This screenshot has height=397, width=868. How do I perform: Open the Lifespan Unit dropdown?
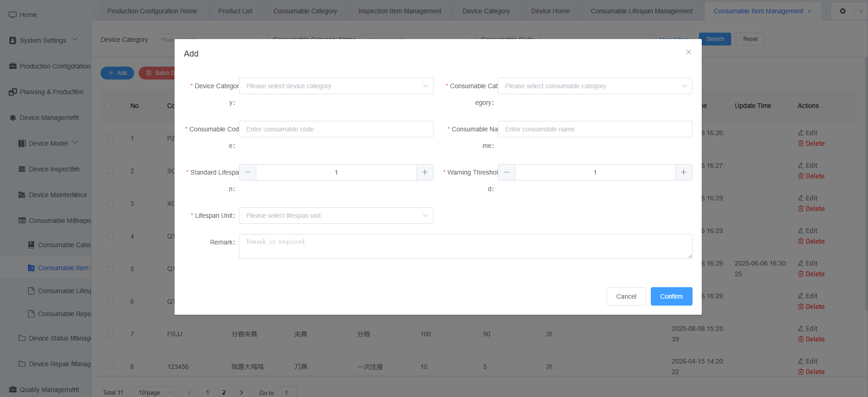tap(336, 216)
